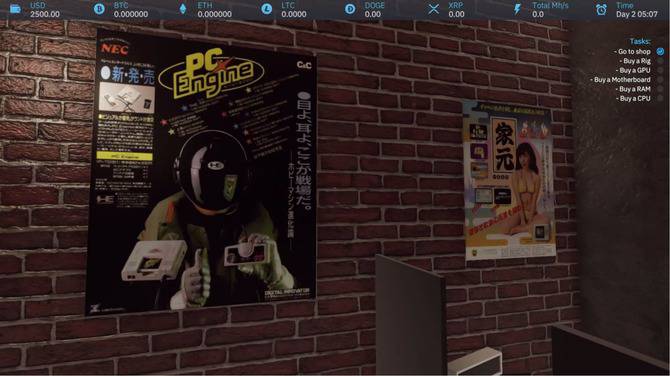Click the lightning bolt Total Mh/s icon
This screenshot has width=670, height=376.
517,9
